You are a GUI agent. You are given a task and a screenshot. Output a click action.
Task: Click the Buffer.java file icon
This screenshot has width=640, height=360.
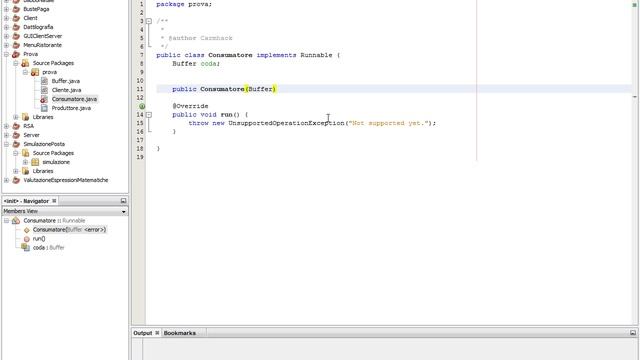coord(44,81)
